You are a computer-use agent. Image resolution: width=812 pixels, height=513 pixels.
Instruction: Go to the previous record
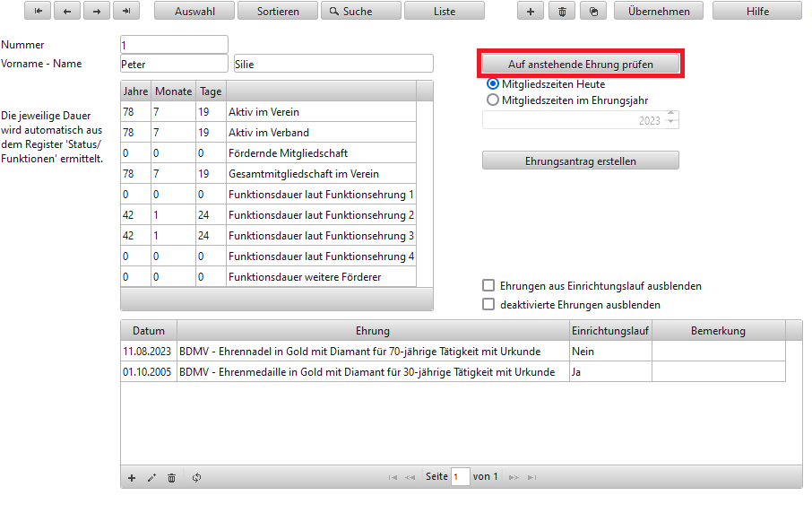click(x=67, y=12)
